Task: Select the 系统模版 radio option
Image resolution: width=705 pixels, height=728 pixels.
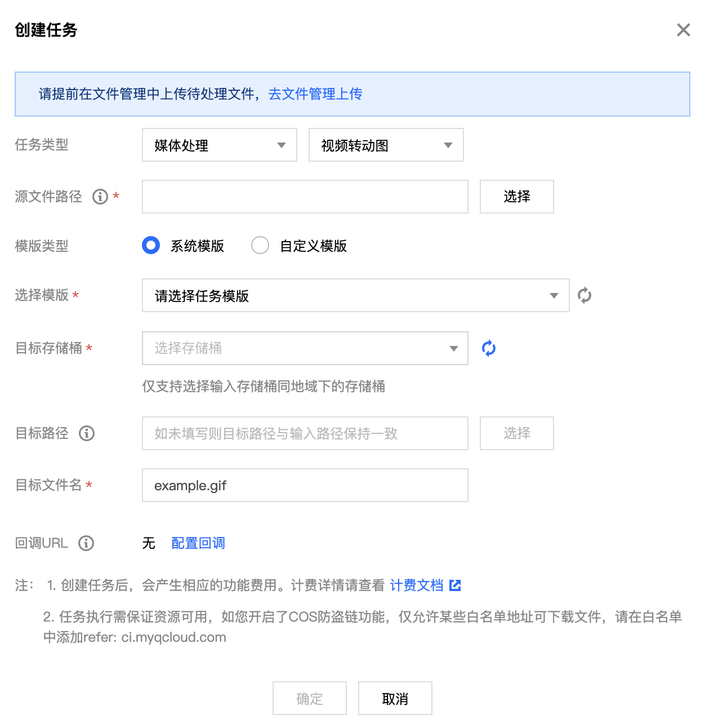Action: (x=151, y=246)
